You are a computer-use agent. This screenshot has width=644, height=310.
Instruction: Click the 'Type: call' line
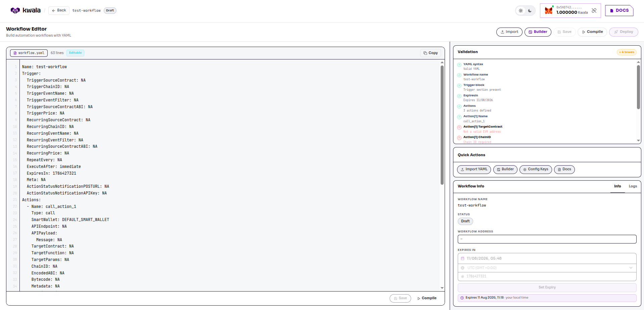43,213
